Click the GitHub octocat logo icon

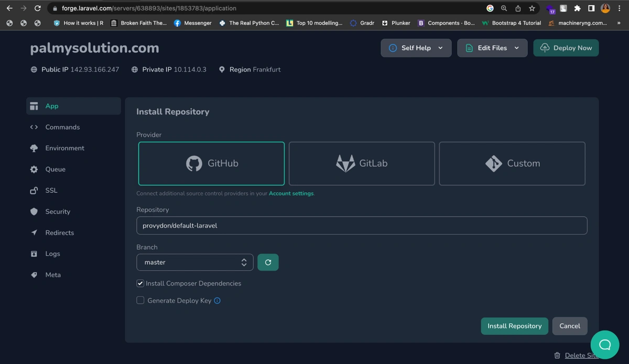pyautogui.click(x=194, y=163)
